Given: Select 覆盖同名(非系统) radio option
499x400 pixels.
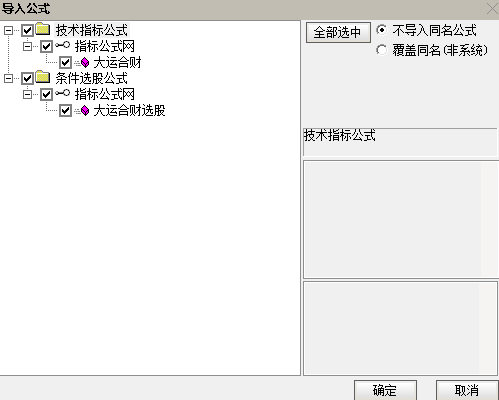Looking at the screenshot, I should point(382,50).
